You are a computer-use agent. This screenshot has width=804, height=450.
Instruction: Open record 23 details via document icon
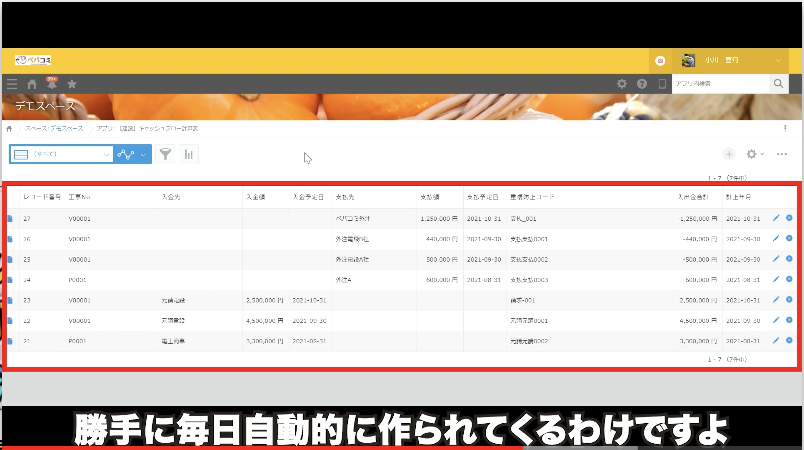tap(11, 299)
